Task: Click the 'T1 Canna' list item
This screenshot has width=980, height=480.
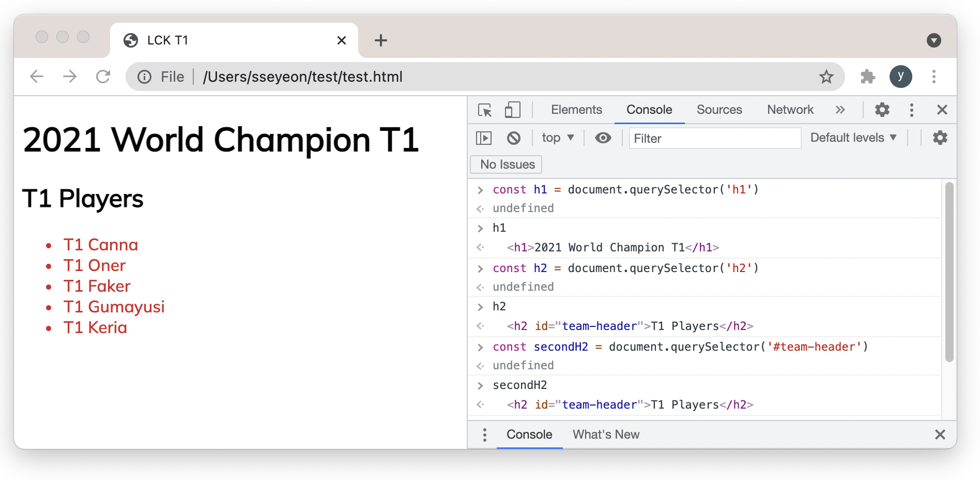Action: coord(101,245)
